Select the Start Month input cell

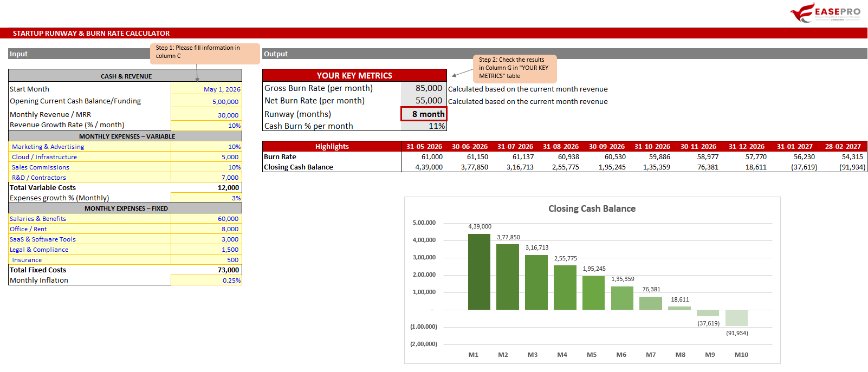(x=206, y=88)
